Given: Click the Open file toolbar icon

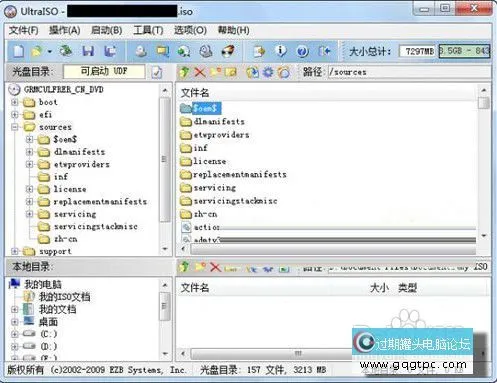Looking at the screenshot, I should point(37,51).
